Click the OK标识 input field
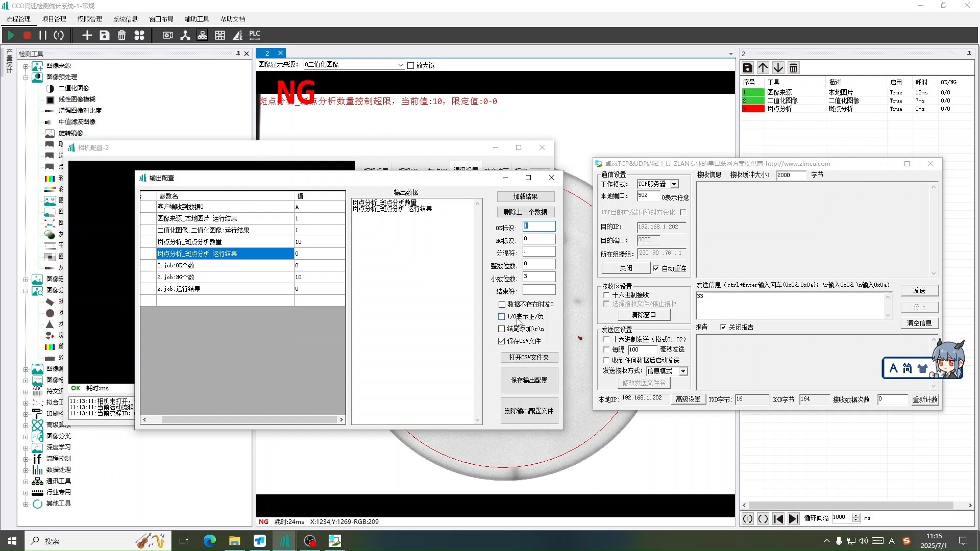The width and height of the screenshot is (980, 551). pyautogui.click(x=539, y=227)
